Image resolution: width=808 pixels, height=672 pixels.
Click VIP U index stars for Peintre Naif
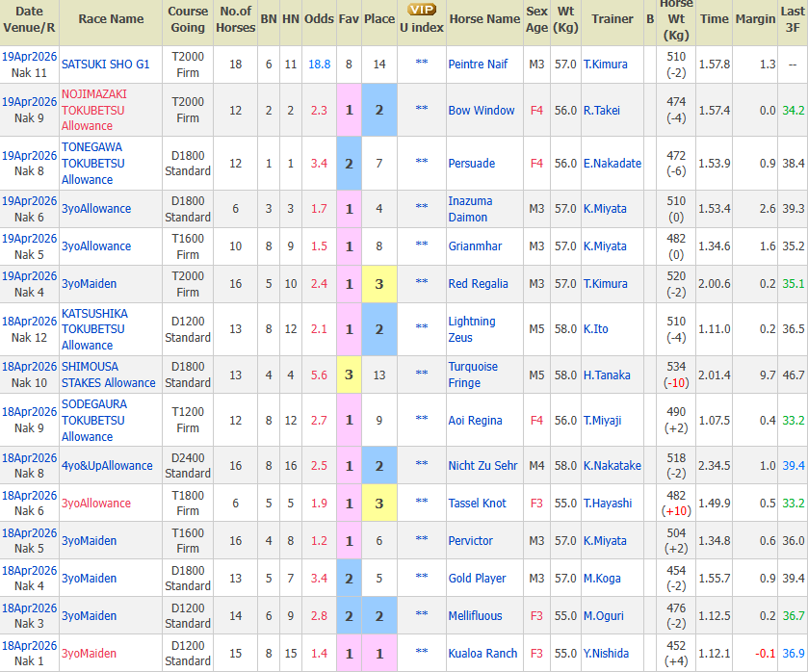pos(422,63)
